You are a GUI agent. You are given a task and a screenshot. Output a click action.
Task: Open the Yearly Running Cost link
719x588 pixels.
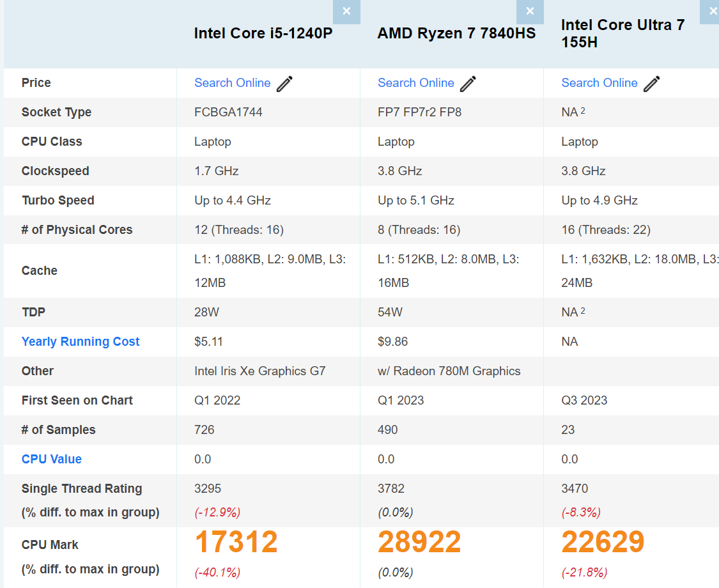coord(81,342)
